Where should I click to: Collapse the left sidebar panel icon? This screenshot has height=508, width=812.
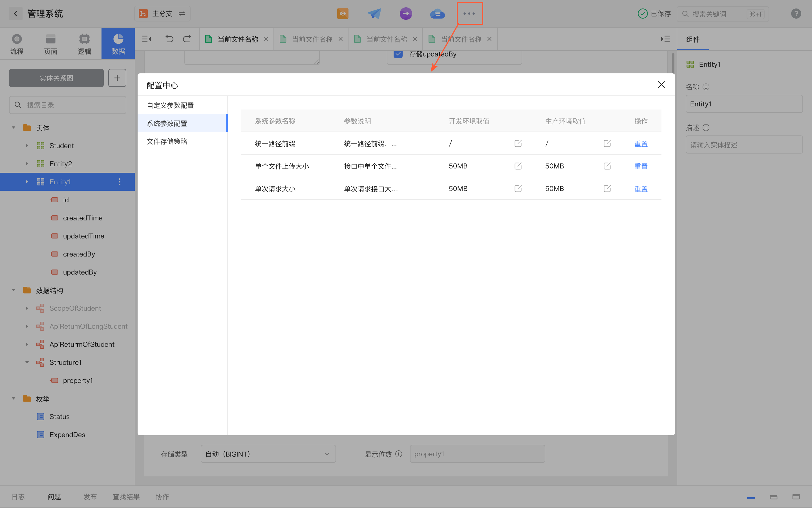point(147,39)
